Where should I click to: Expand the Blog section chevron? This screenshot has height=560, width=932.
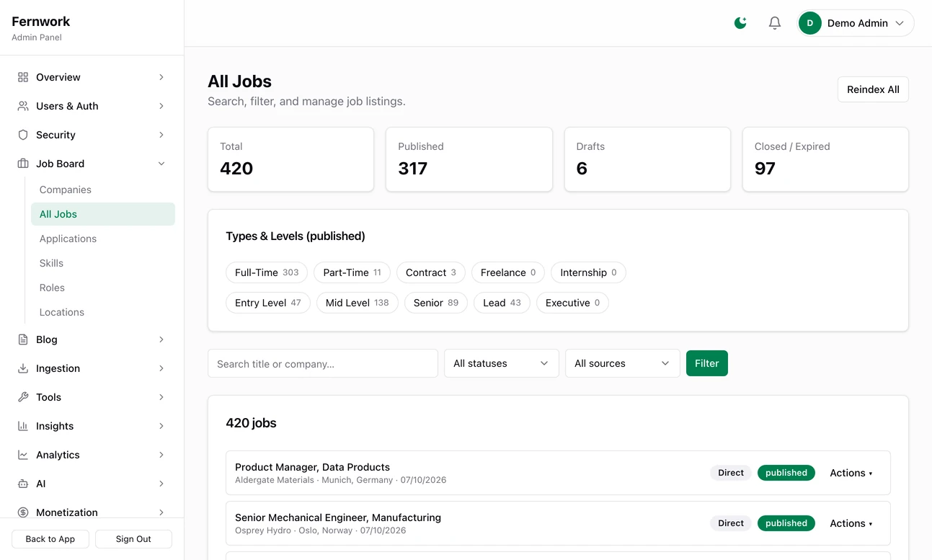[x=161, y=339]
